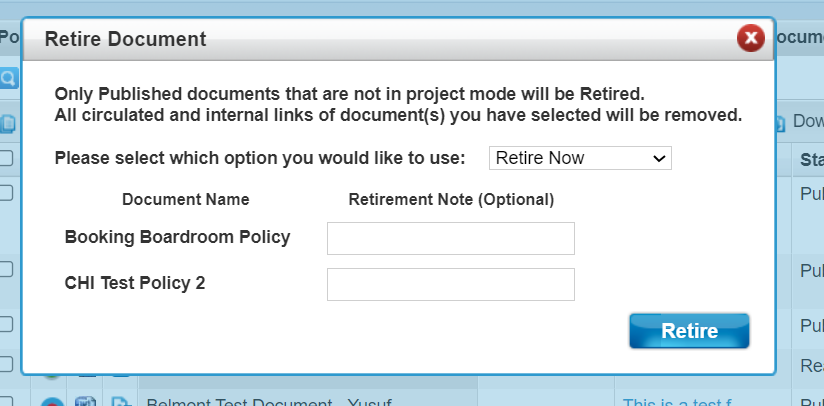The image size is (824, 406).
Task: Tick the select-all checkbox in table header
Action: click(6, 158)
